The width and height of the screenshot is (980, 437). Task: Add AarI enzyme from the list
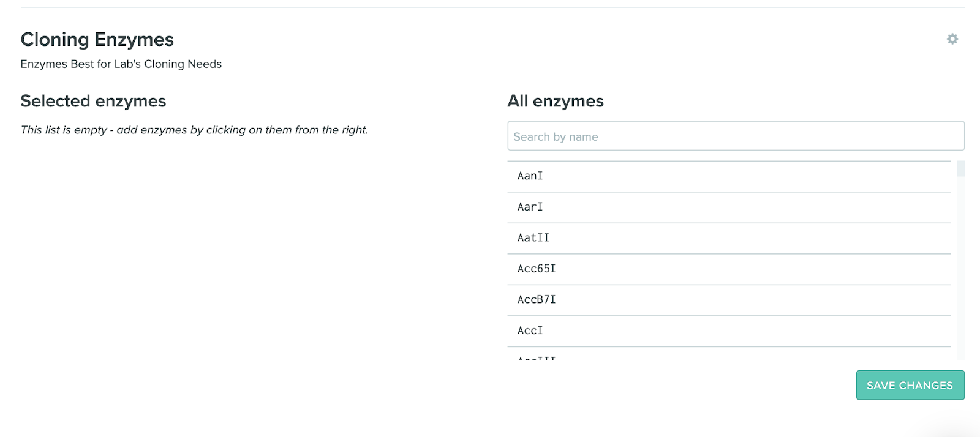tap(729, 207)
